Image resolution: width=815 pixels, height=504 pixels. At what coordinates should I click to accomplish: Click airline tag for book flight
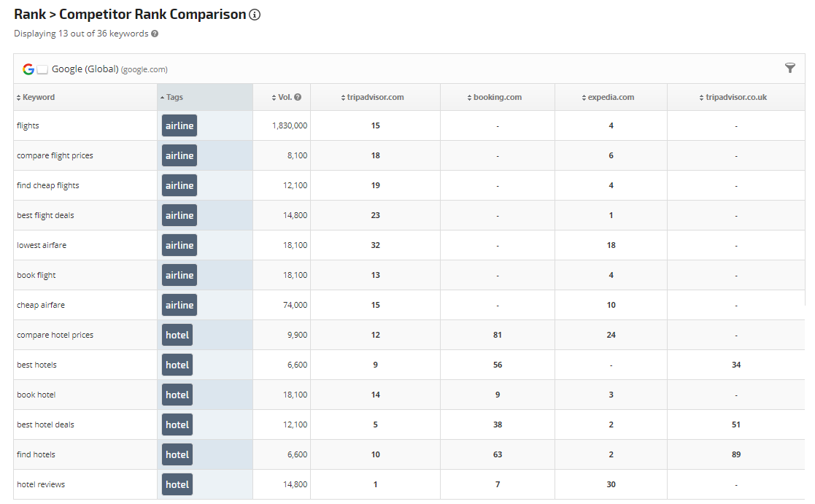[x=179, y=276]
